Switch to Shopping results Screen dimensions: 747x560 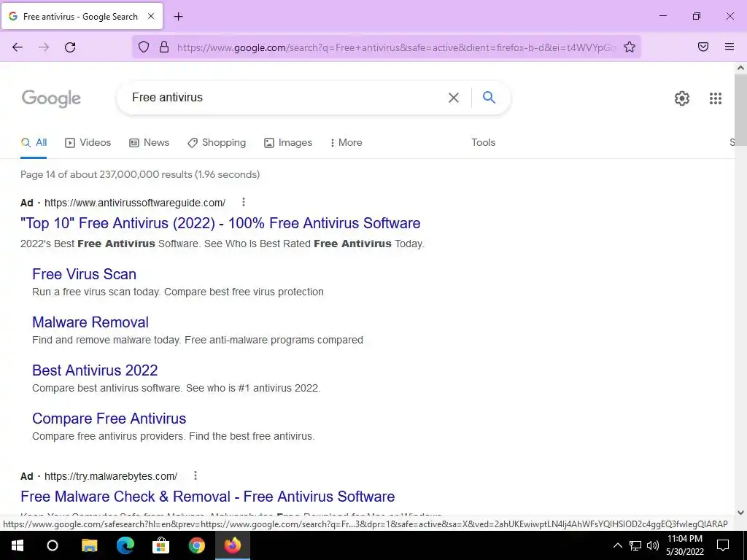pyautogui.click(x=217, y=142)
